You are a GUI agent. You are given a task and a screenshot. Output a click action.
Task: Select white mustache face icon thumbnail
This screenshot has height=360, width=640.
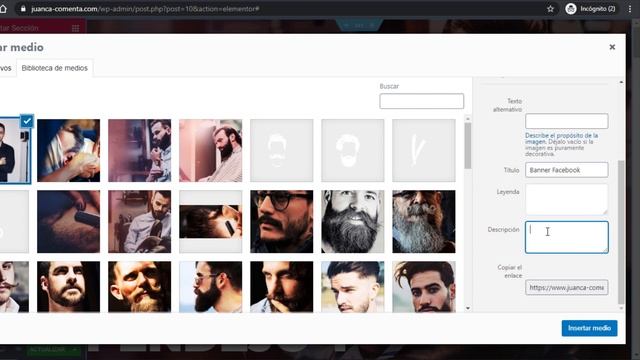point(282,151)
